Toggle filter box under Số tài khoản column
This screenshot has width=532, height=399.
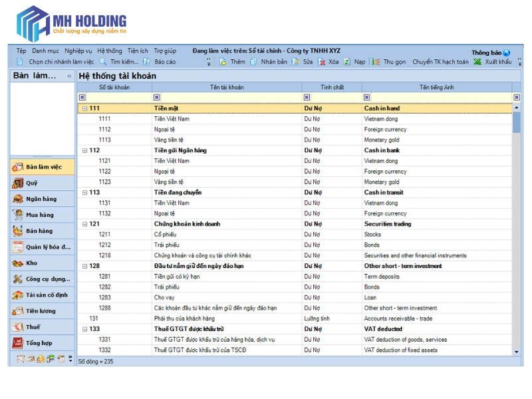(x=82, y=97)
